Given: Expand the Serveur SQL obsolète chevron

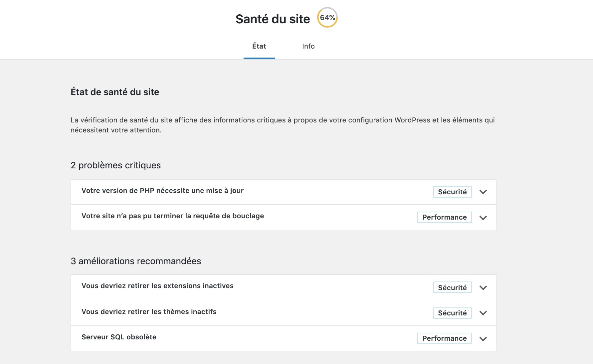Looking at the screenshot, I should tap(483, 339).
